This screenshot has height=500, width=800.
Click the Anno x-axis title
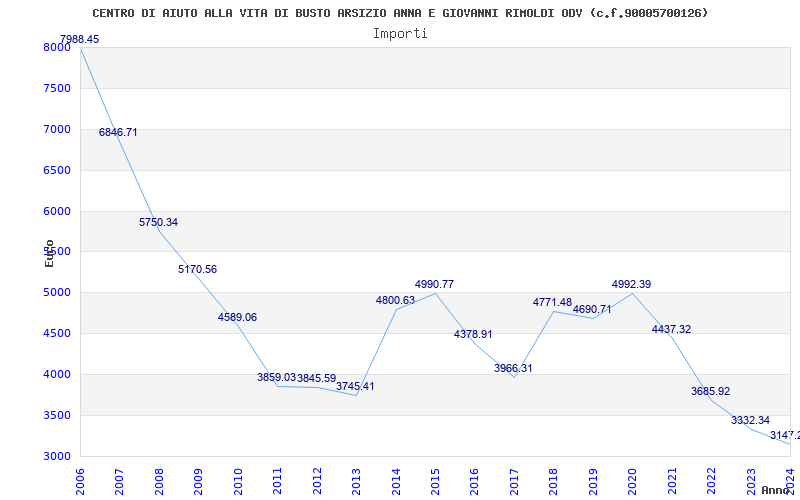[x=776, y=490]
